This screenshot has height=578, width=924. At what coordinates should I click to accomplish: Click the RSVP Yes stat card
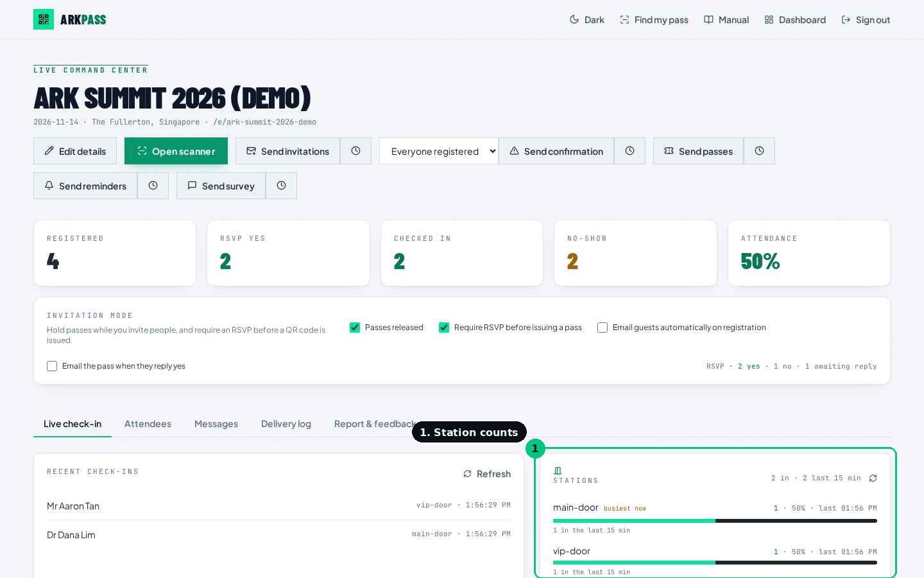coord(288,253)
